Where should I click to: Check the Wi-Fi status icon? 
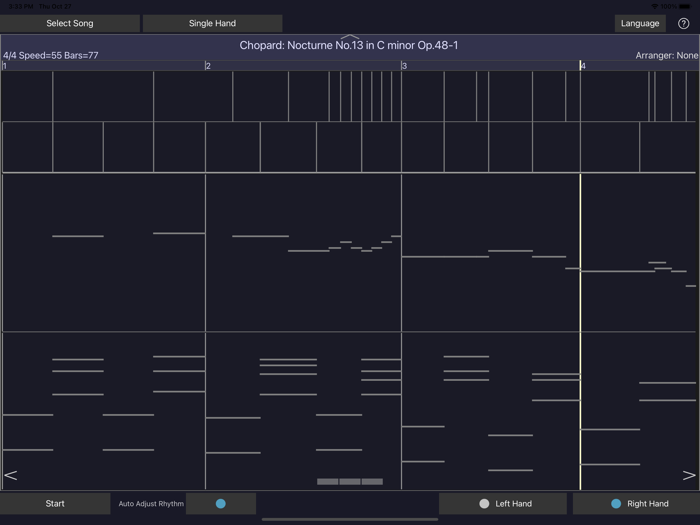tap(654, 6)
